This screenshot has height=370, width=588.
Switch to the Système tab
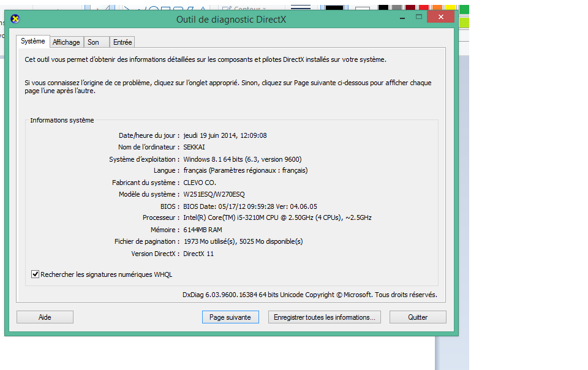33,41
